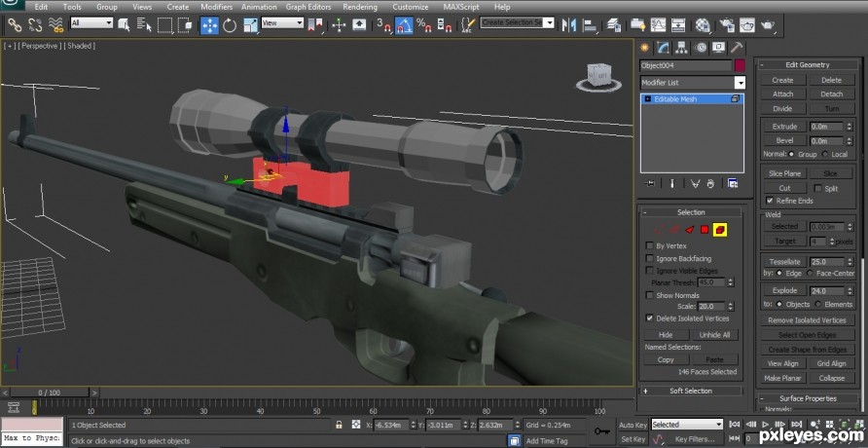Click the Mirror tool icon

[x=569, y=24]
